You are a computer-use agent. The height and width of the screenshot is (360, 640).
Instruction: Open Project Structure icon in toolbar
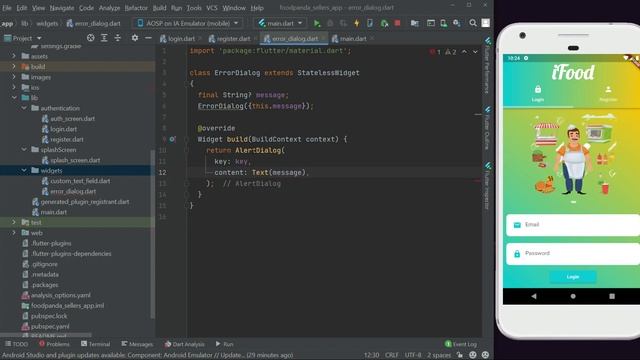click(415, 23)
